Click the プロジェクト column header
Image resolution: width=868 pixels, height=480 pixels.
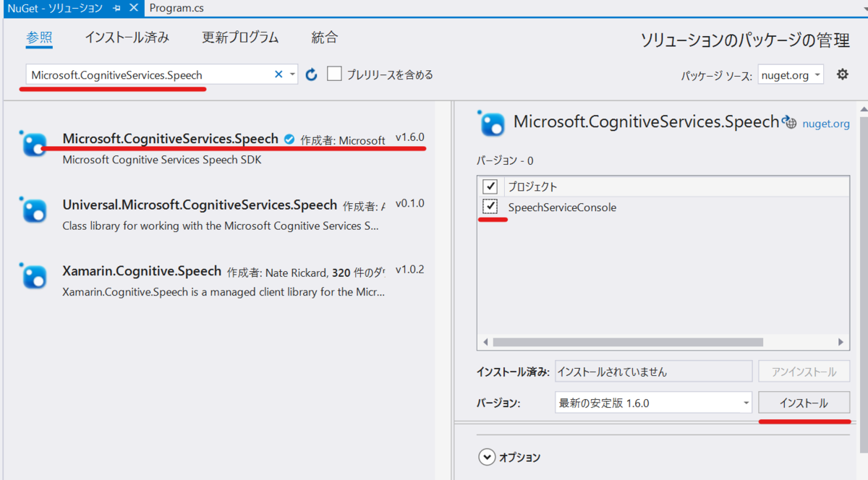(x=532, y=187)
